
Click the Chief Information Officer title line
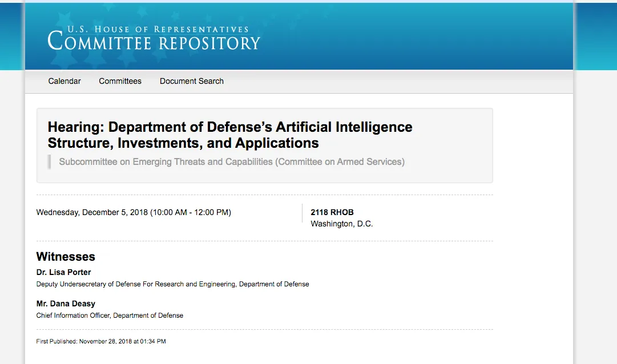pos(110,316)
